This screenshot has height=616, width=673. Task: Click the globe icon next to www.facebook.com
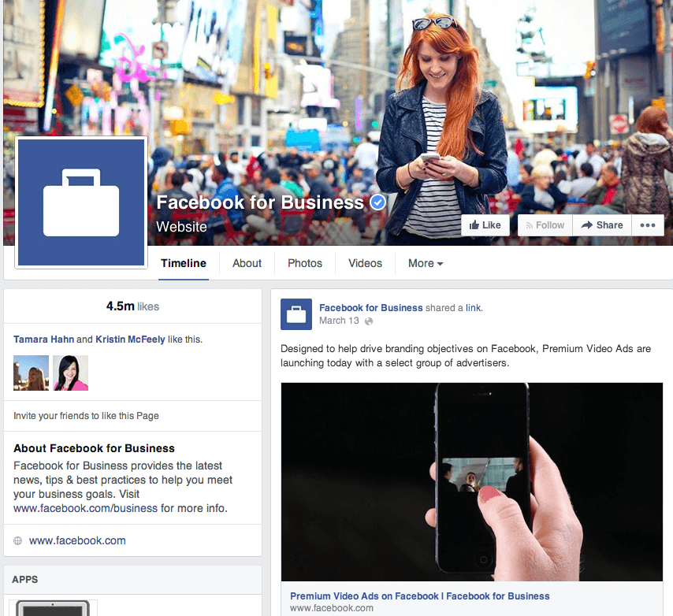coord(17,540)
